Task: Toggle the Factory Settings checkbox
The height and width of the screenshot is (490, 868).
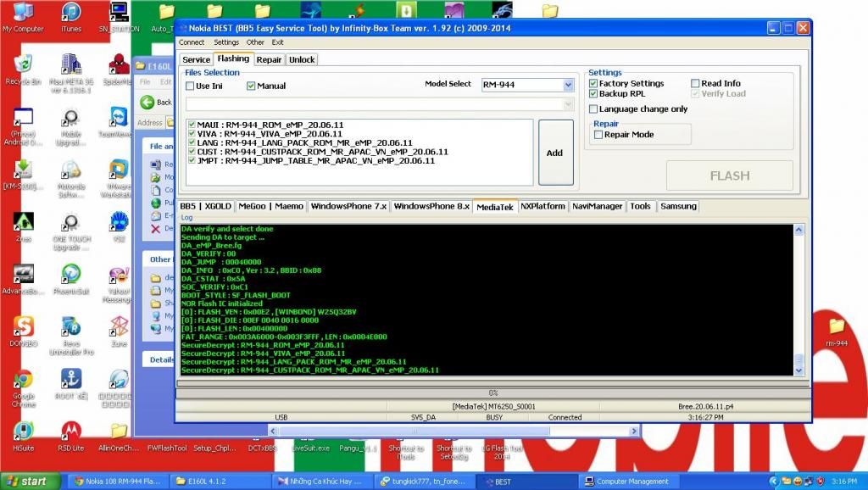Action: click(x=593, y=83)
